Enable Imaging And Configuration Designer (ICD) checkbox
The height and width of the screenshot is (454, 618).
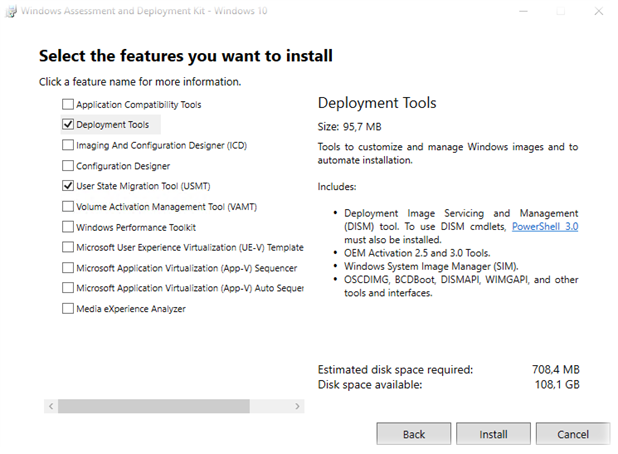coord(68,145)
